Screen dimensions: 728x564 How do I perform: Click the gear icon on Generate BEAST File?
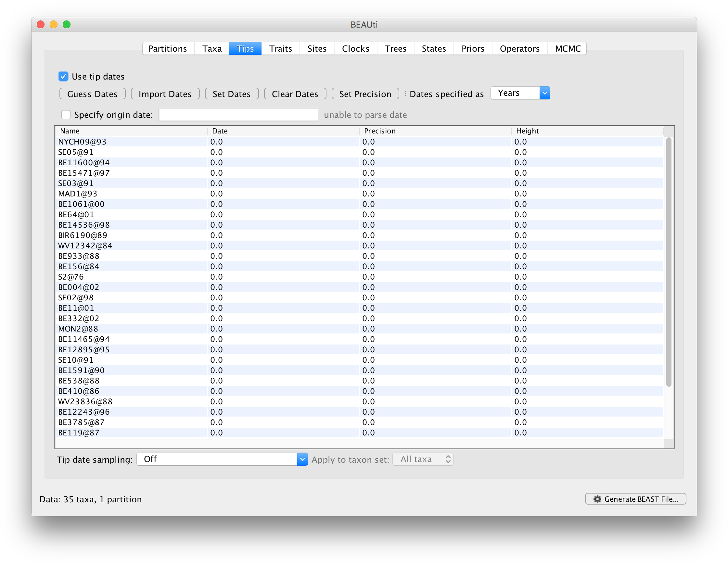(x=598, y=499)
